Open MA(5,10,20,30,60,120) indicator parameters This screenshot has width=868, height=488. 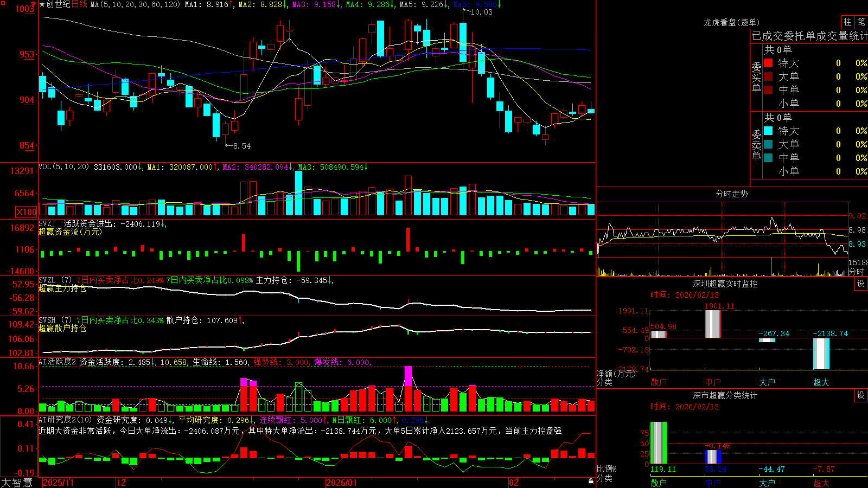[x=136, y=4]
